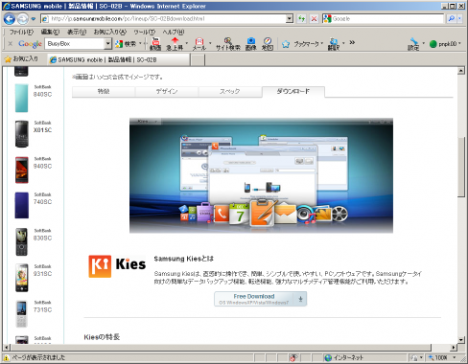Select the 740SC phone in sidebar
The height and width of the screenshot is (364, 468).
coord(33,205)
